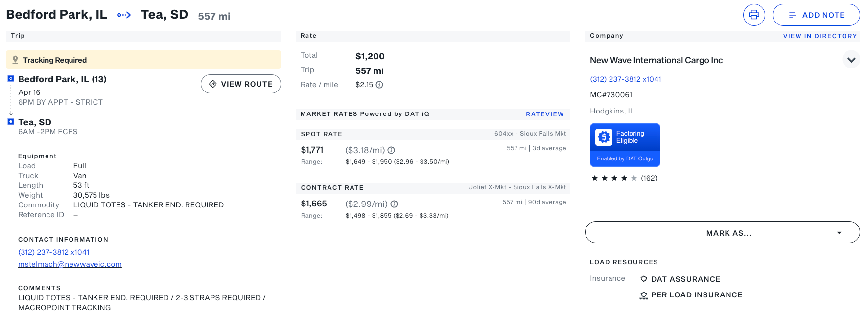The image size is (868, 317).
Task: Click the company star rating
Action: [x=614, y=178]
